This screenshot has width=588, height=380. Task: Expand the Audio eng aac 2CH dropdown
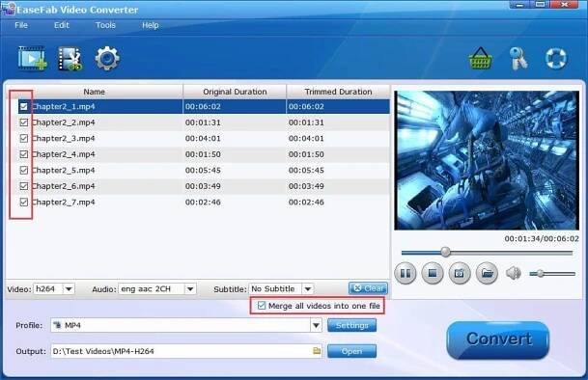[x=190, y=289]
